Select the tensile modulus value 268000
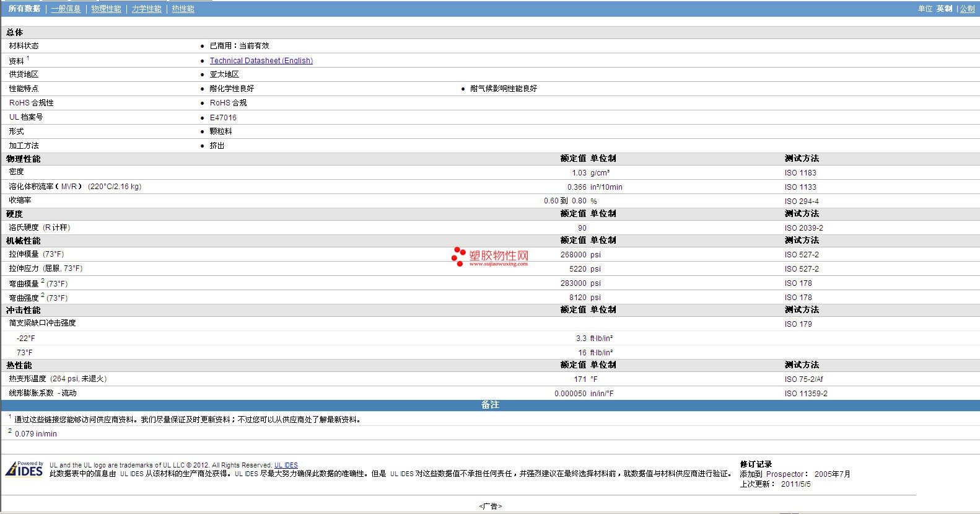This screenshot has height=514, width=980. [574, 255]
